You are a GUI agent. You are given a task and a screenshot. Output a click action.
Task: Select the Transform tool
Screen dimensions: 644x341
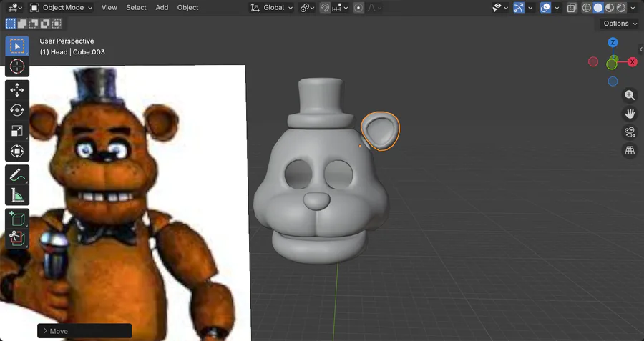(x=17, y=151)
